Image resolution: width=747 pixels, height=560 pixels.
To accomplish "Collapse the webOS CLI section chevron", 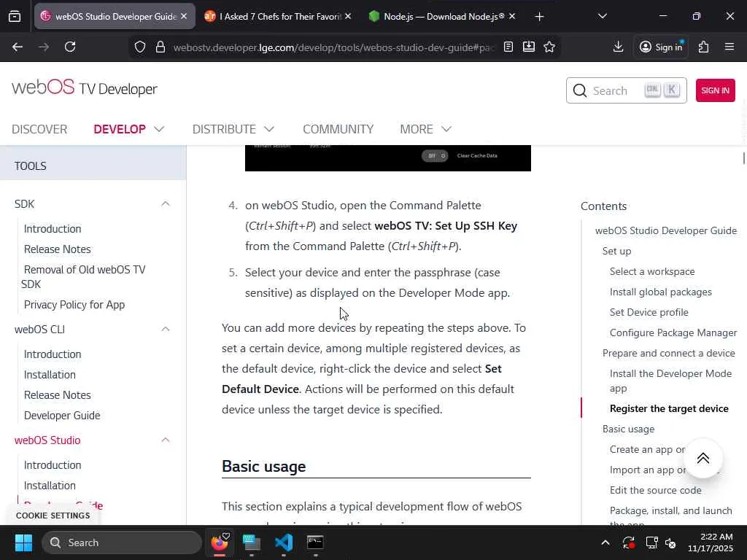I will point(166,329).
